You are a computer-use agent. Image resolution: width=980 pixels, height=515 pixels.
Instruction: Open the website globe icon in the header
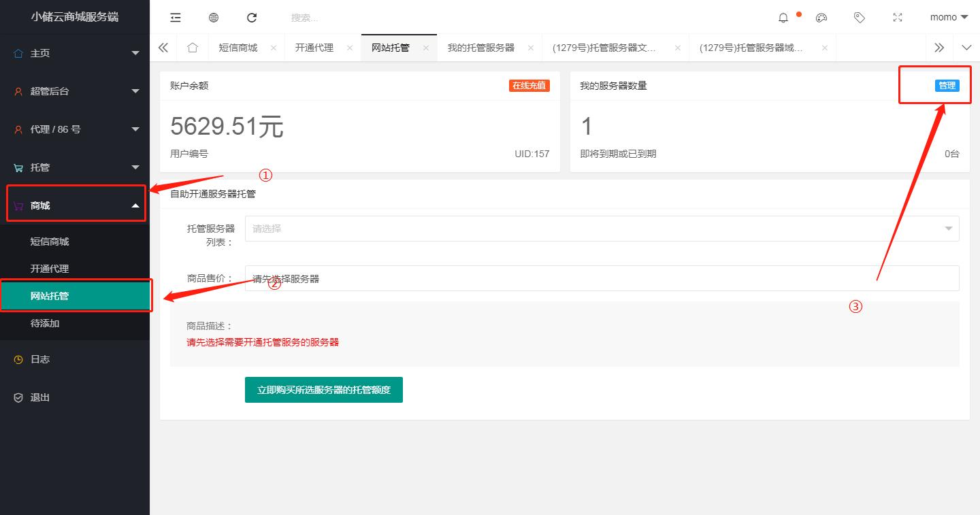point(214,18)
